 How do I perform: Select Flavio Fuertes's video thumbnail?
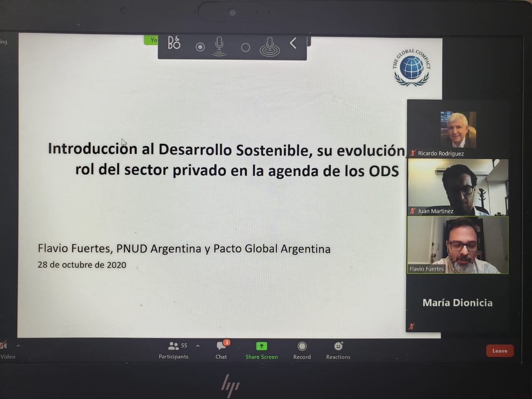coord(458,245)
